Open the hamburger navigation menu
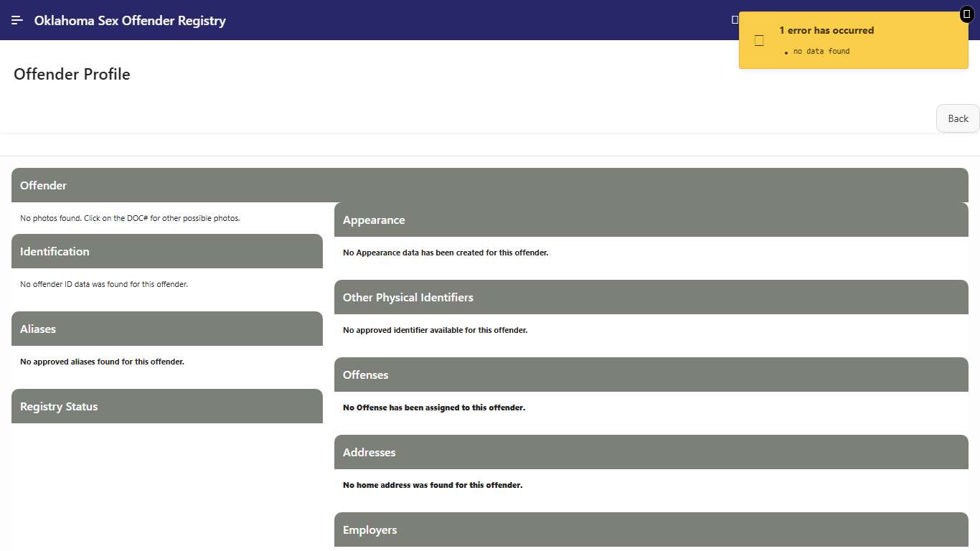 pyautogui.click(x=17, y=20)
